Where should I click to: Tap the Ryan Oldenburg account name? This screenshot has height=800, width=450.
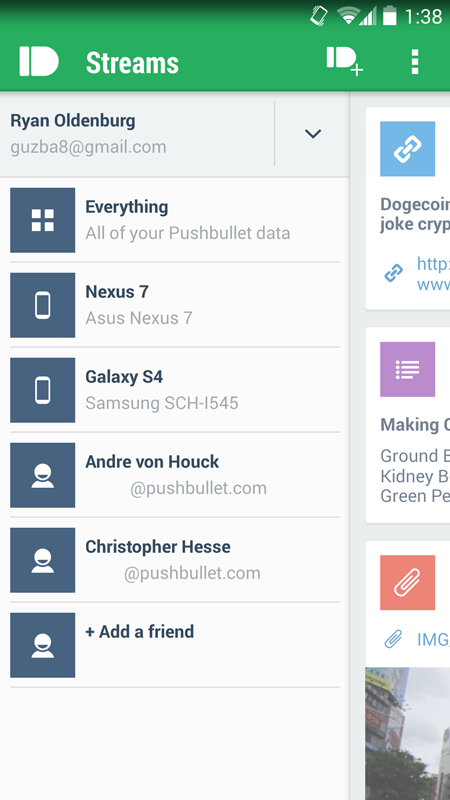pos(73,121)
